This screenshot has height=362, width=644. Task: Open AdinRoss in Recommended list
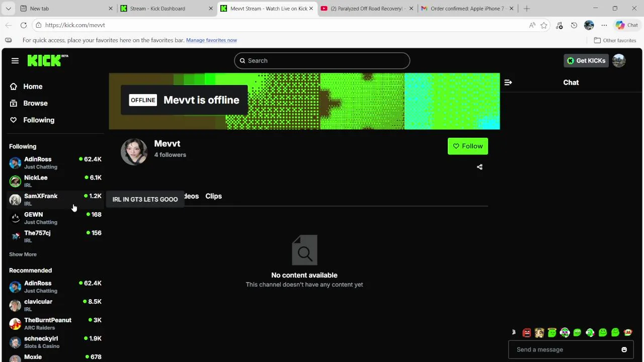coord(55,287)
